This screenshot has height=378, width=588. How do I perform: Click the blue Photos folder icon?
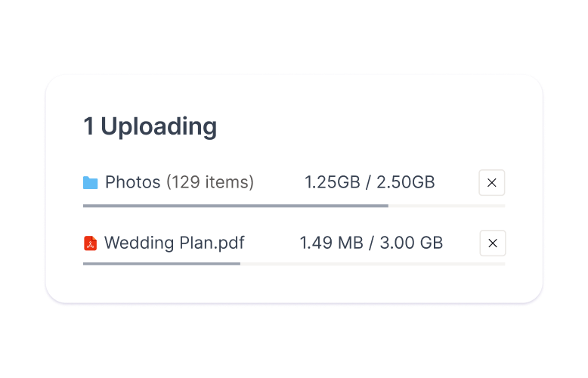point(91,182)
